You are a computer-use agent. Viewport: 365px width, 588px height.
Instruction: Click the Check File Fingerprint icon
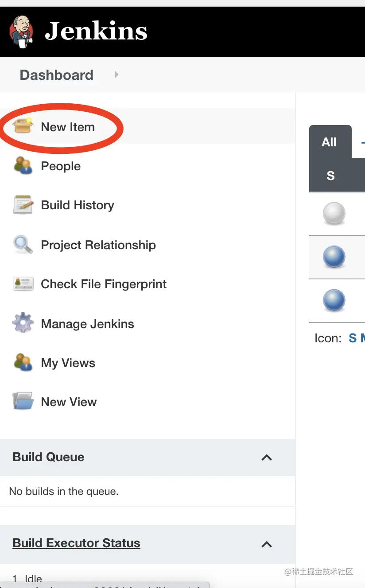[x=23, y=284]
